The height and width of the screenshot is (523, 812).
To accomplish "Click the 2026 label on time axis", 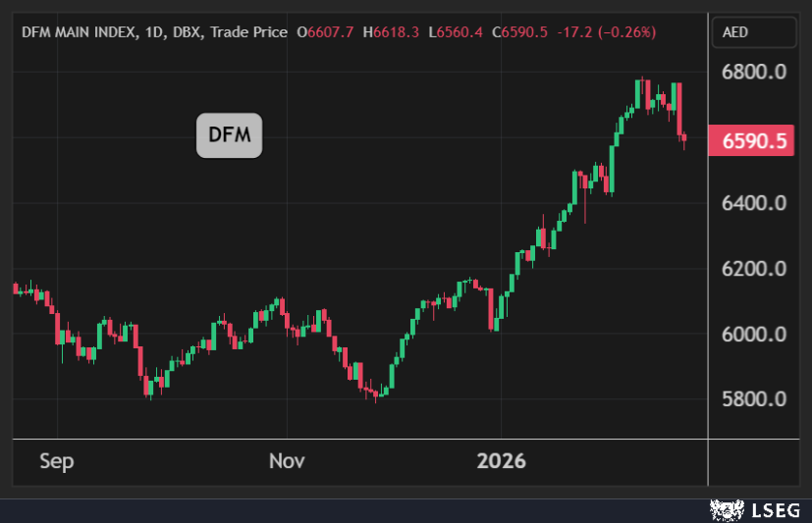I will tap(501, 461).
